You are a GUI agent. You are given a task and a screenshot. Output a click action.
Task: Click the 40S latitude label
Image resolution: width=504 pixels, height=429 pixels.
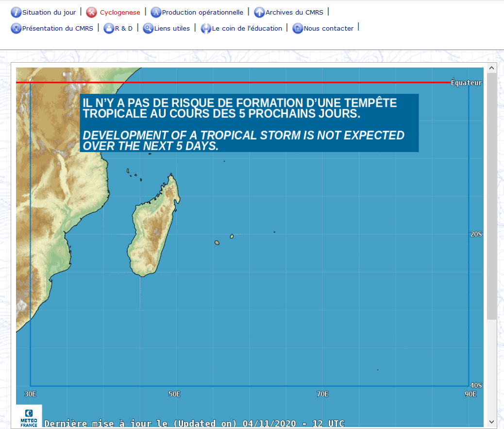pyautogui.click(x=476, y=385)
